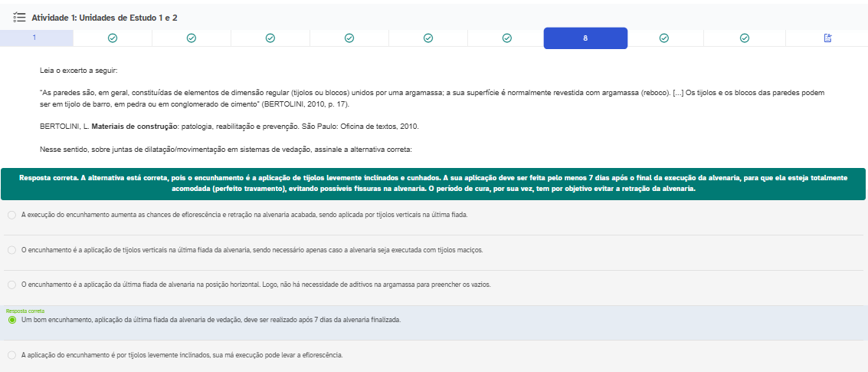Click the activity checklist icon beside the title
Viewport: 868px width, 372px height.
click(x=21, y=17)
